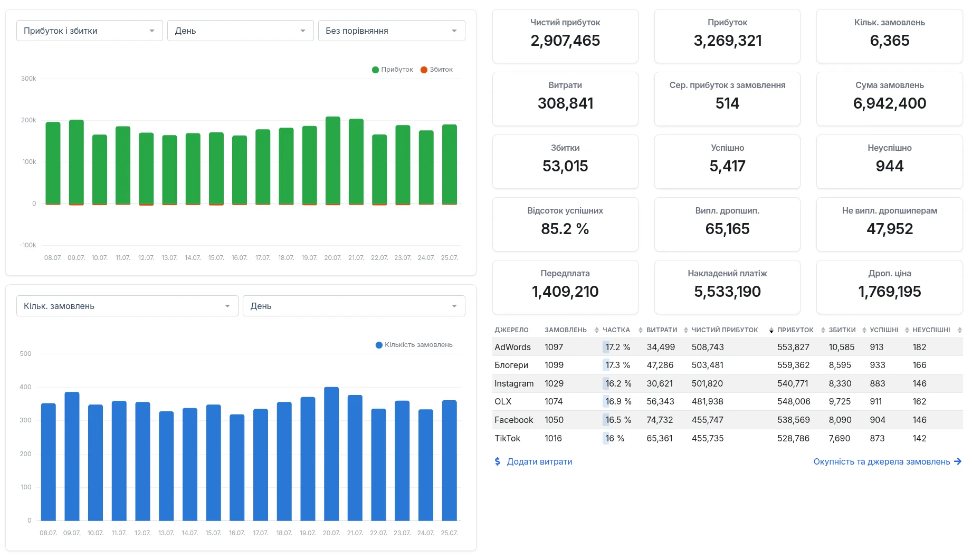
Task: Click the blue orders bar for 08.07.
Action: [x=49, y=462]
